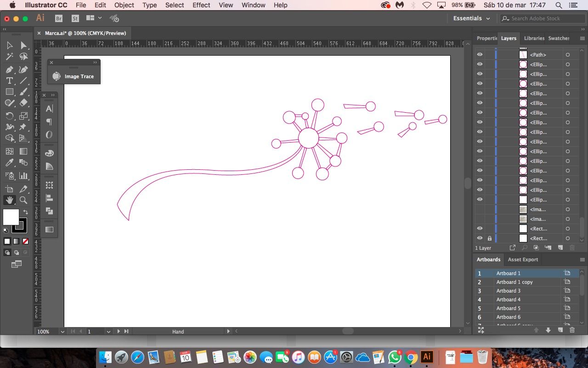
Task: Choose the Zoom tool
Action: pos(23,200)
